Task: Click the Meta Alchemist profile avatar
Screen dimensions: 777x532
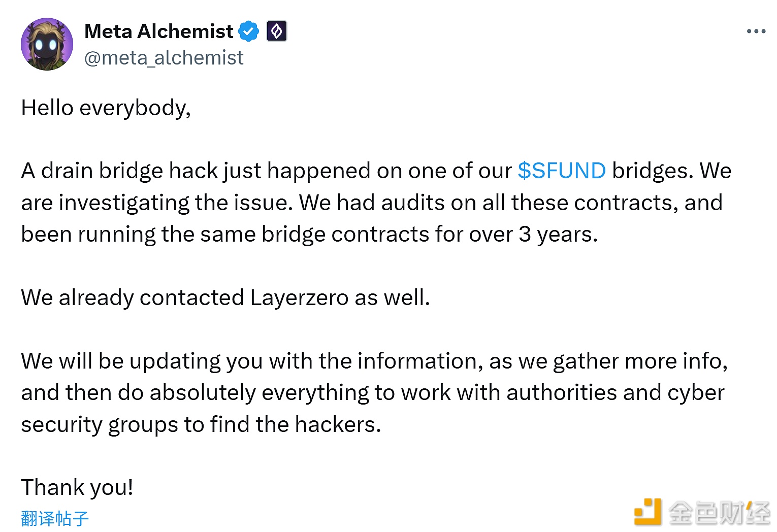Action: (x=47, y=44)
